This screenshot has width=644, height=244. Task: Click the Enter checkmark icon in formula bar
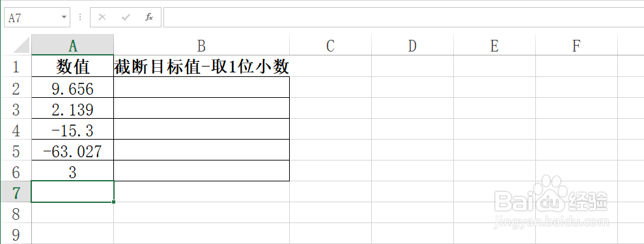coord(126,17)
